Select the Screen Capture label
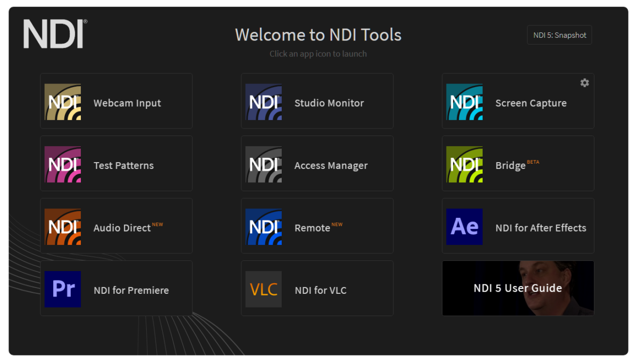638x364 pixels. [531, 103]
